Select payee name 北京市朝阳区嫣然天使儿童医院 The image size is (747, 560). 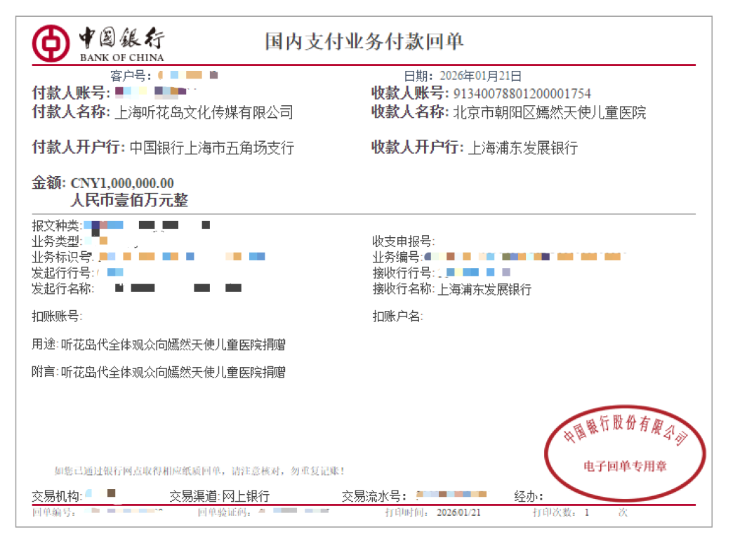(x=550, y=112)
